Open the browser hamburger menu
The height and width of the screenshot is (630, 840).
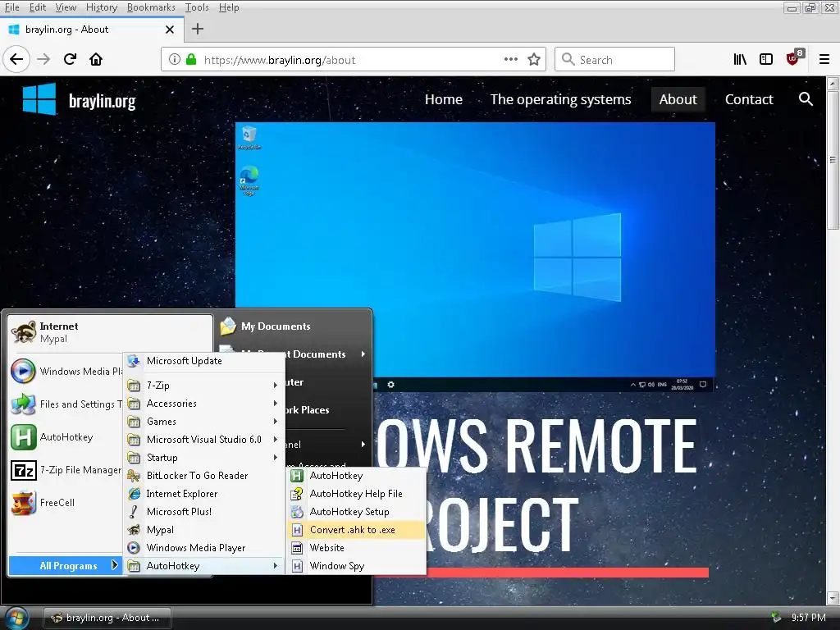click(x=824, y=59)
